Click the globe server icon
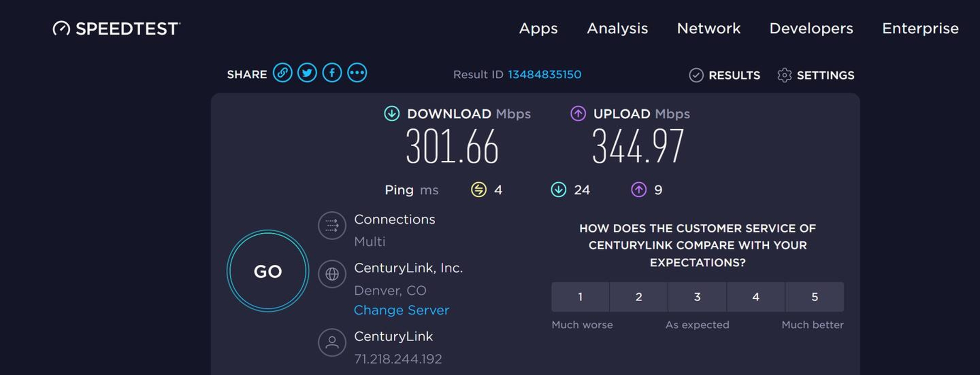980x375 pixels. 332,274
